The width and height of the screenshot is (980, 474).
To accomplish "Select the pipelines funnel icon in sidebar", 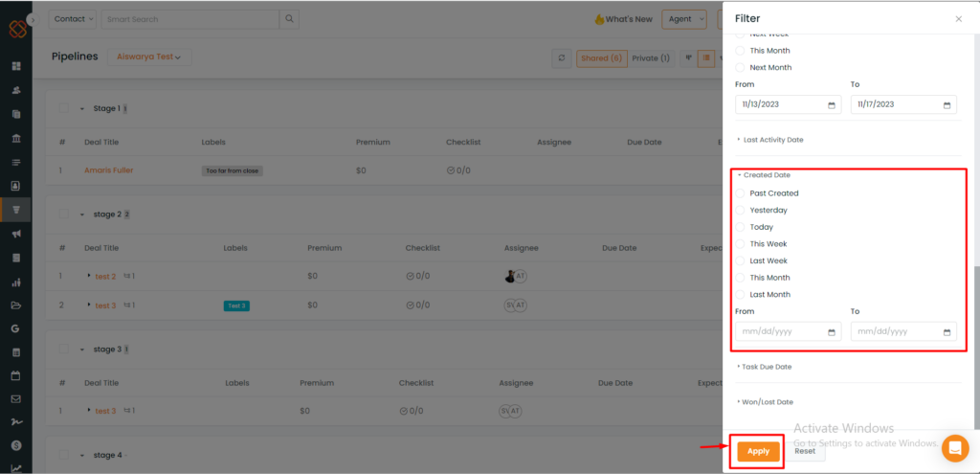I will pos(16,210).
